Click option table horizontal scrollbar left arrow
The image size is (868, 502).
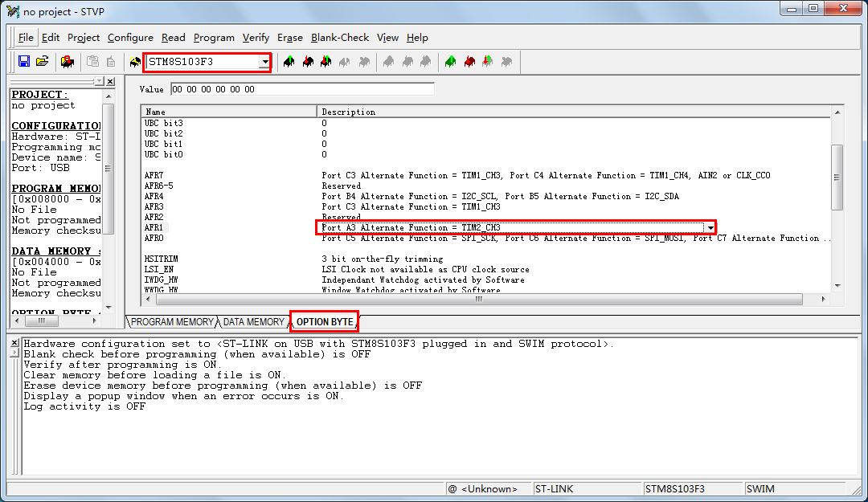tap(148, 300)
